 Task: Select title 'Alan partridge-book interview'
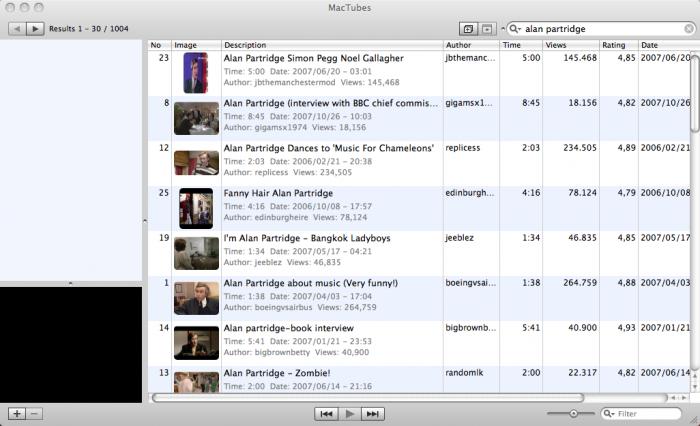tap(288, 328)
